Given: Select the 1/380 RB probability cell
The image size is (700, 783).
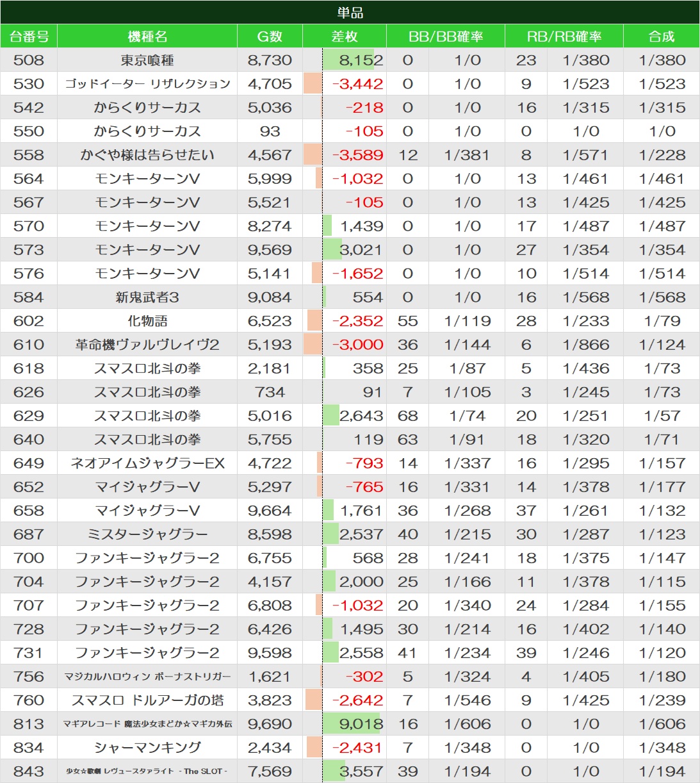Looking at the screenshot, I should point(586,60).
